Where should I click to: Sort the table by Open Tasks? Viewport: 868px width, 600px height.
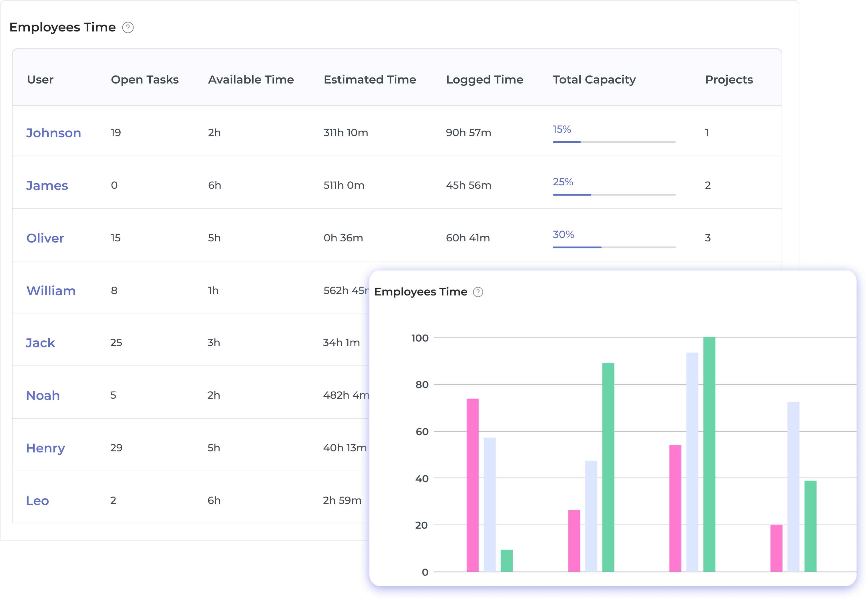point(144,79)
